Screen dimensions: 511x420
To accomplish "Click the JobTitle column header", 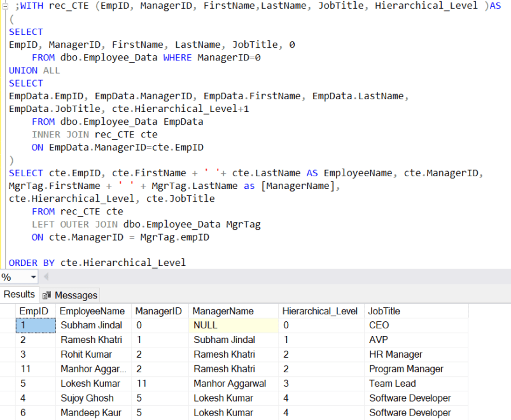I will point(382,311).
